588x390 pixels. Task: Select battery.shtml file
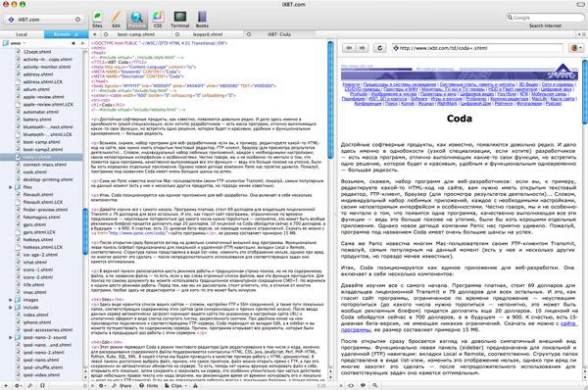pos(37,120)
